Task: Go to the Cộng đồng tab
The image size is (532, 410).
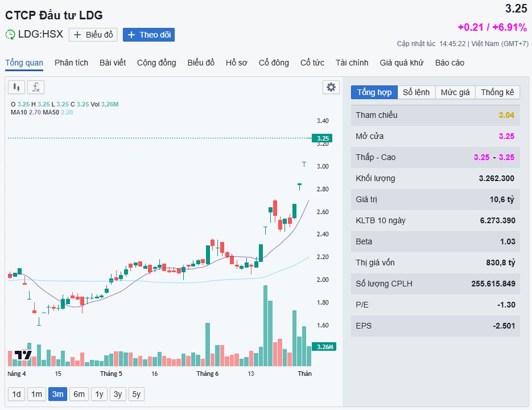Action: pyautogui.click(x=156, y=63)
